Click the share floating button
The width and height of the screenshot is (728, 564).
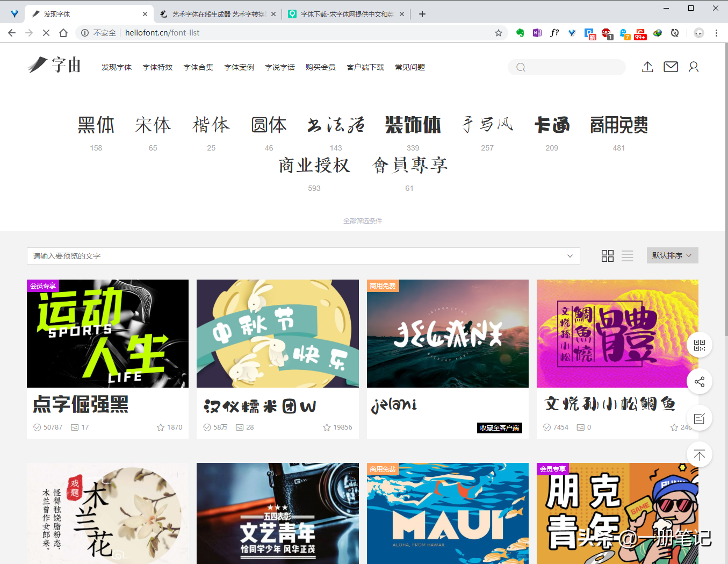[x=699, y=382]
